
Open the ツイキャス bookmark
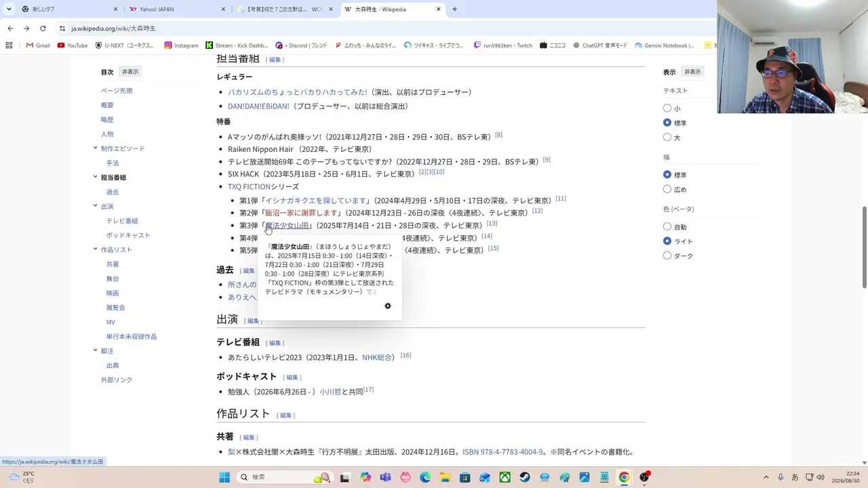[433, 45]
